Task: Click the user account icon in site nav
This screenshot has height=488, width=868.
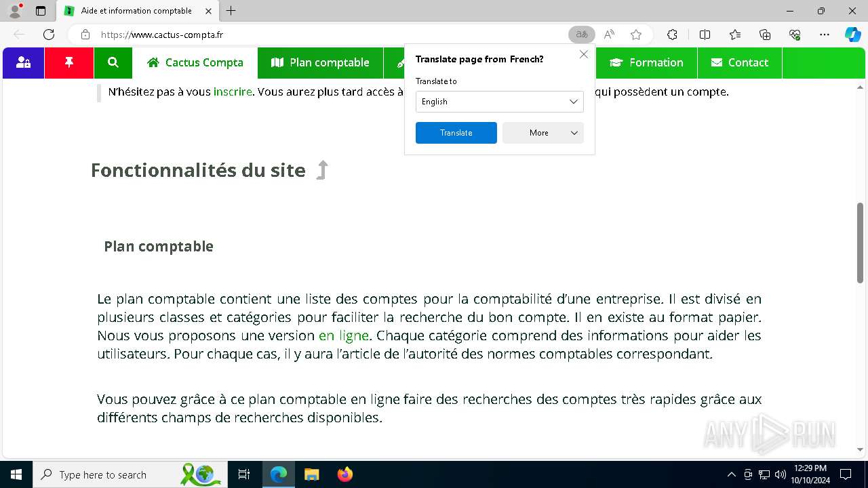Action: click(x=24, y=62)
